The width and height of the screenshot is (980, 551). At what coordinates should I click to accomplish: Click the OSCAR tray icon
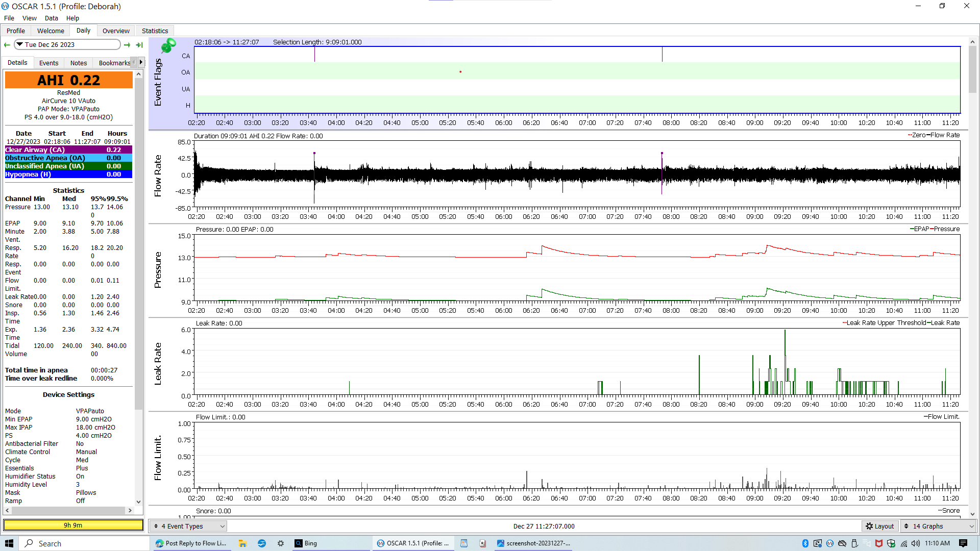[830, 543]
